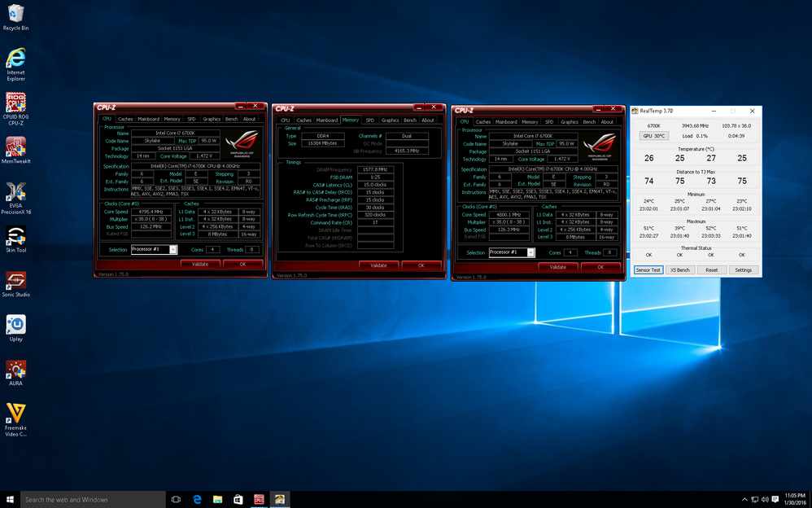
Task: Open Memory tab in right CPU-Z window
Action: pyautogui.click(x=530, y=122)
